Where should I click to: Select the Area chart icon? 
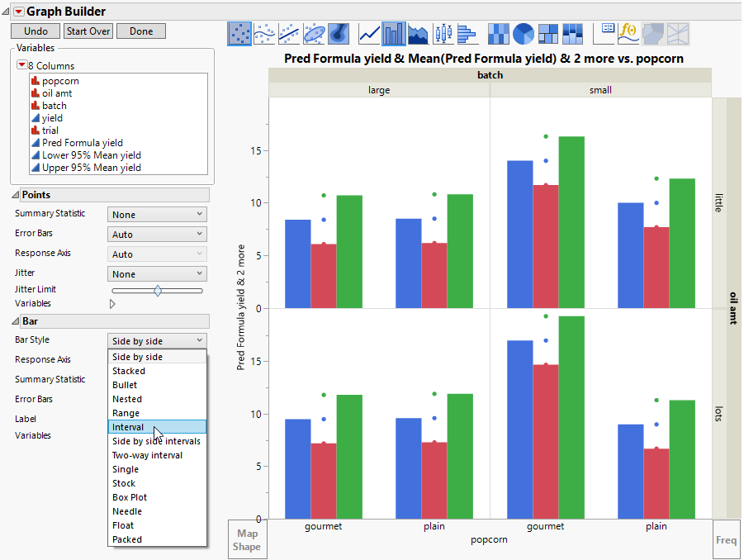418,33
